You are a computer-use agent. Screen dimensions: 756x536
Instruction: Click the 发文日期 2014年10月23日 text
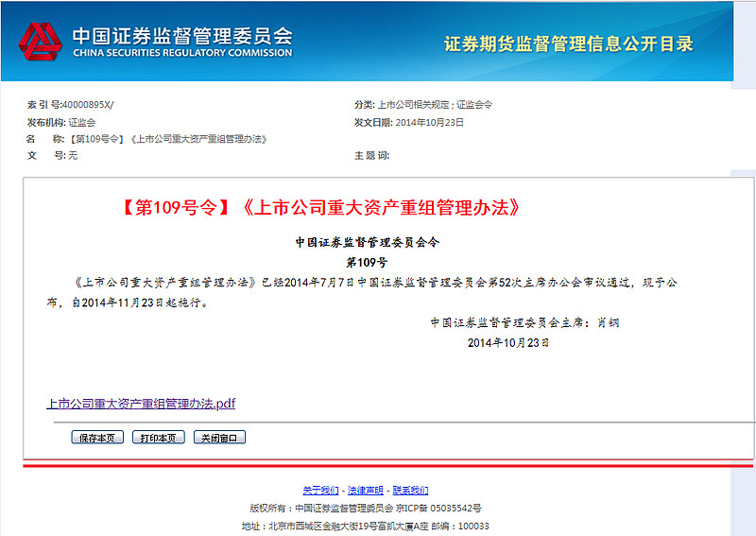pyautogui.click(x=430, y=123)
